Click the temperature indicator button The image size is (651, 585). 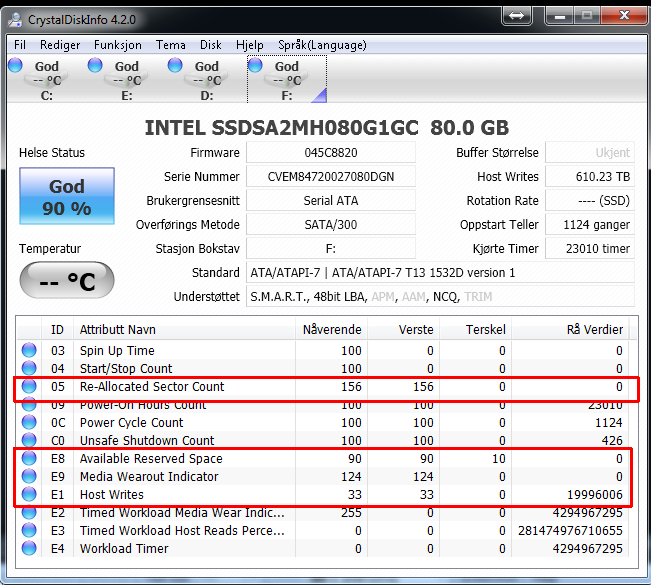(x=67, y=280)
